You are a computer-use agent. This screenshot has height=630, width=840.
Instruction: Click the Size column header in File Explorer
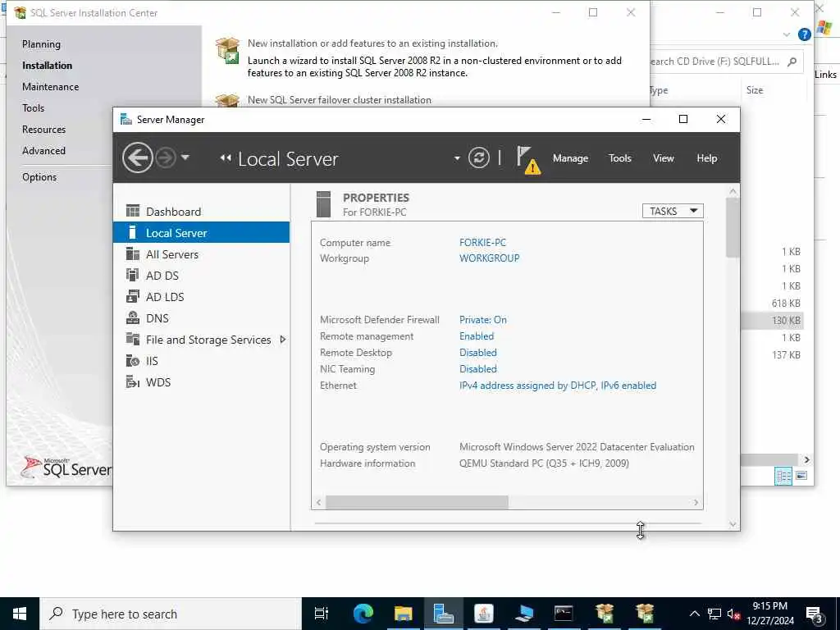click(x=755, y=90)
